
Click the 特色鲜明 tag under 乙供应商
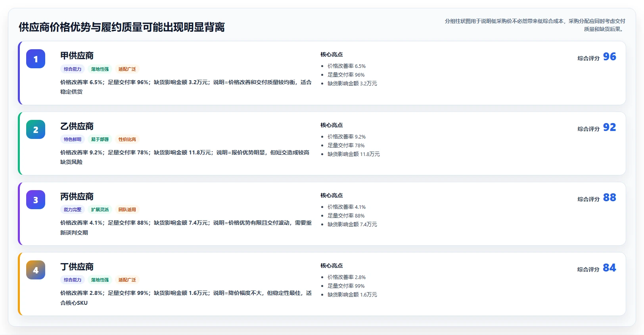tap(73, 139)
